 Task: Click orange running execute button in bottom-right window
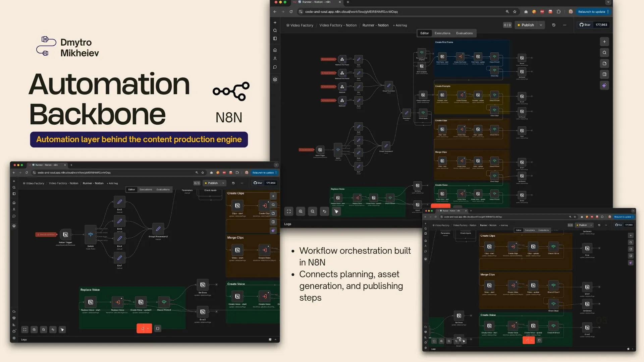529,340
